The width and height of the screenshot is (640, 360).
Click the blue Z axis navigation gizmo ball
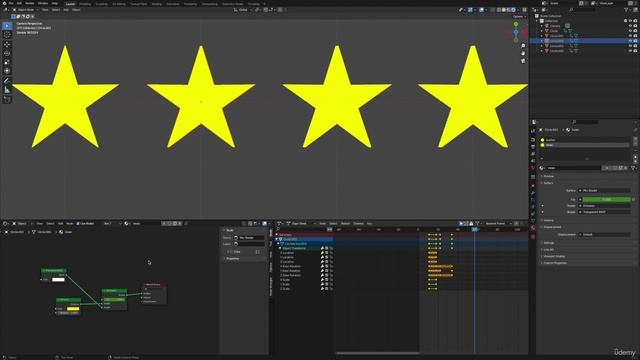pos(516,32)
